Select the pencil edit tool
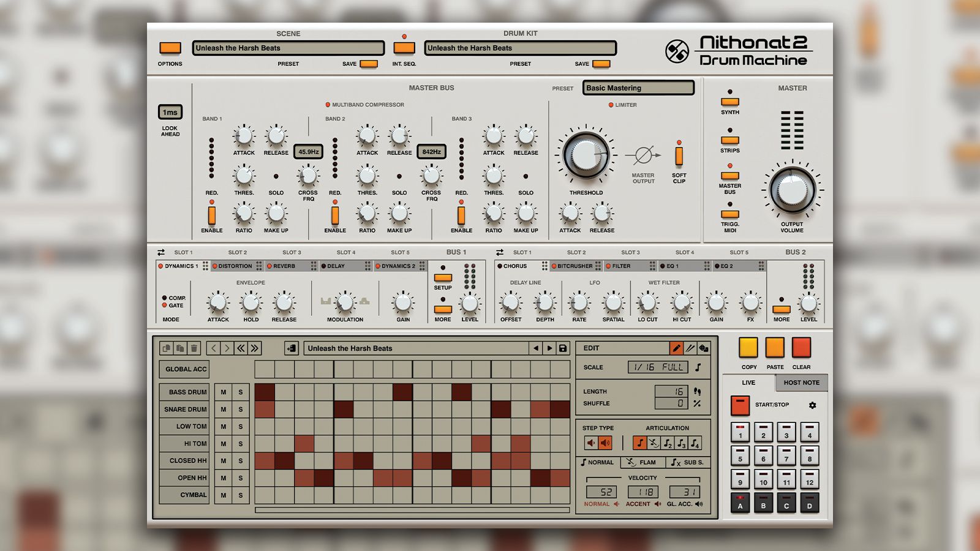Screen dimensions: 980x551 click(x=676, y=348)
